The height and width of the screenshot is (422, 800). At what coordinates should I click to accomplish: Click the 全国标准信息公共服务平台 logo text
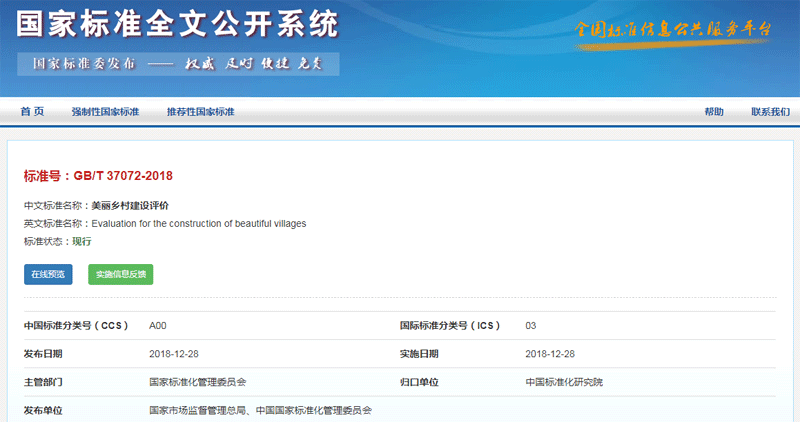(x=673, y=28)
